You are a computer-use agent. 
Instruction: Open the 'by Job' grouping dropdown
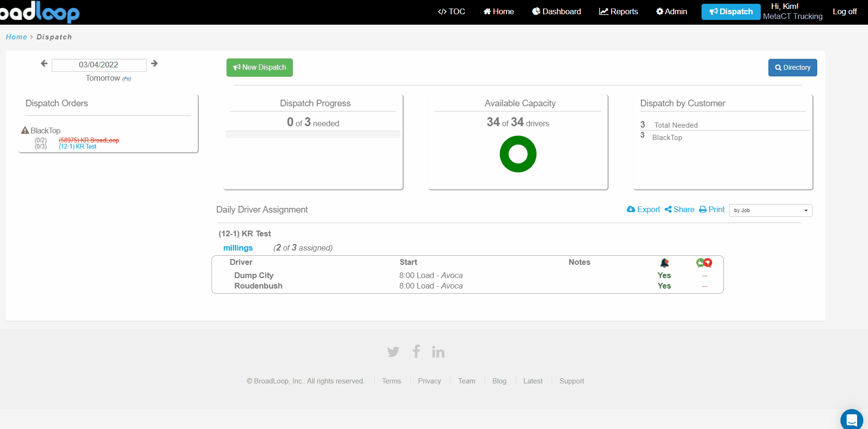771,210
